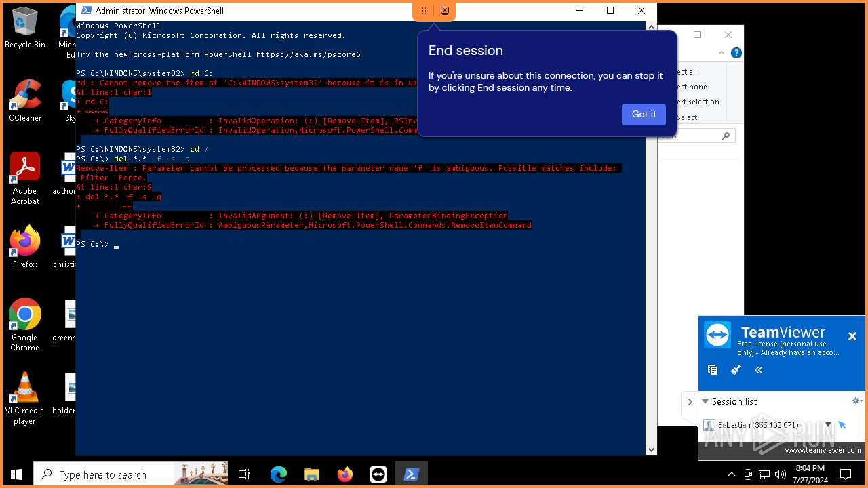Open the TeamViewer taskbar icon

378,474
